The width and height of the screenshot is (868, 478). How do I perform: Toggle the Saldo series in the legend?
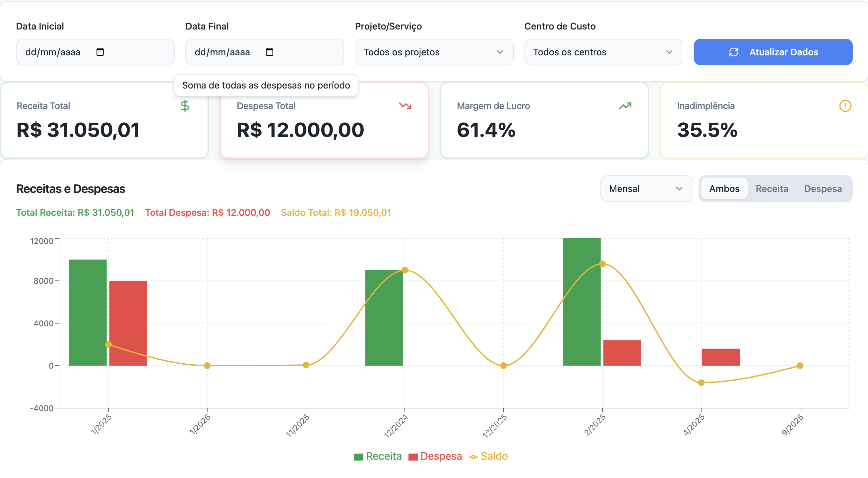(489, 456)
